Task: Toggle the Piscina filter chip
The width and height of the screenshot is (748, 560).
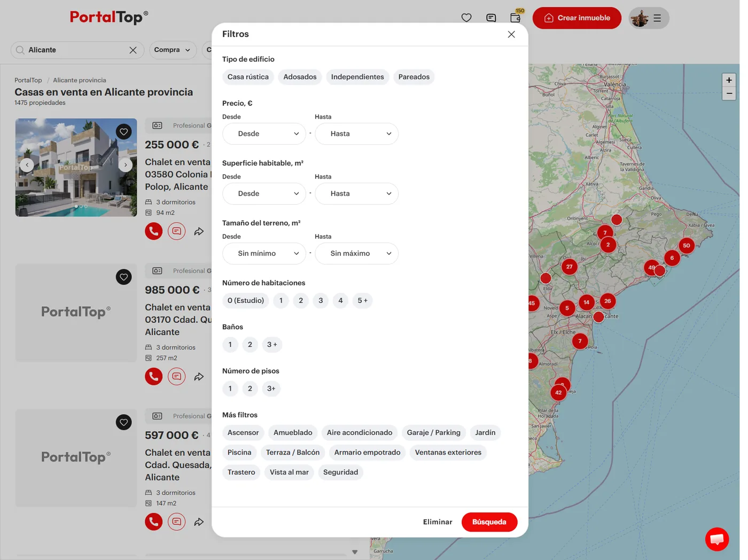Action: point(239,453)
